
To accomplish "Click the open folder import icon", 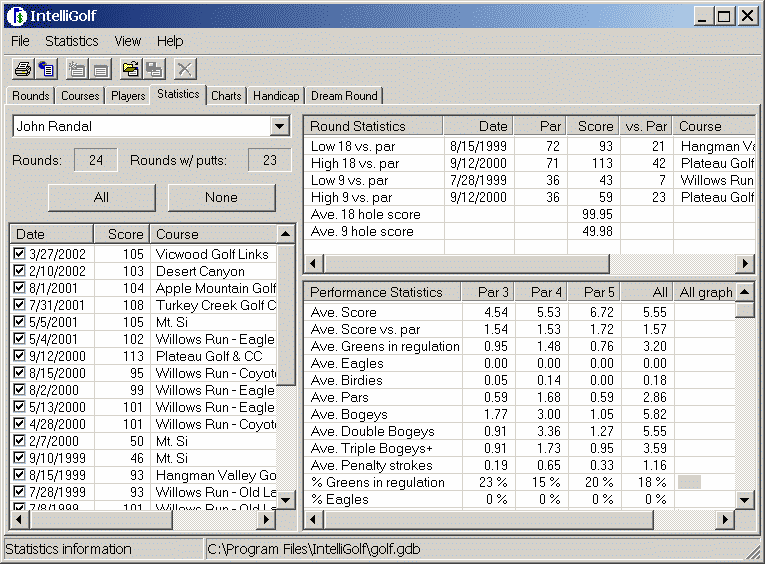I will point(130,69).
